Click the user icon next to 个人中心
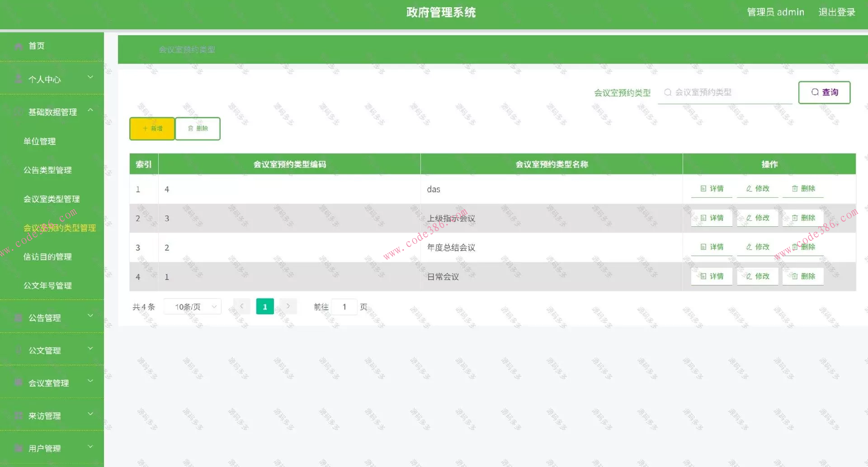868x467 pixels. tap(18, 79)
